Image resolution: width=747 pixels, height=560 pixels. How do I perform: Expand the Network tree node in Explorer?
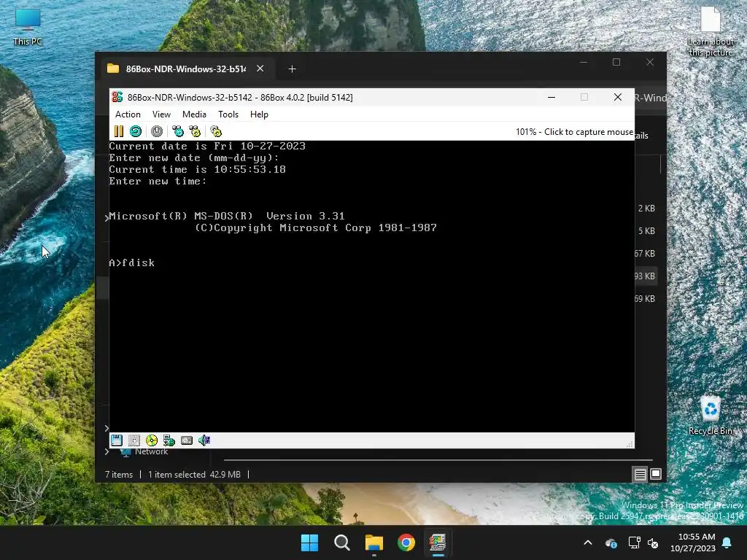(x=107, y=451)
